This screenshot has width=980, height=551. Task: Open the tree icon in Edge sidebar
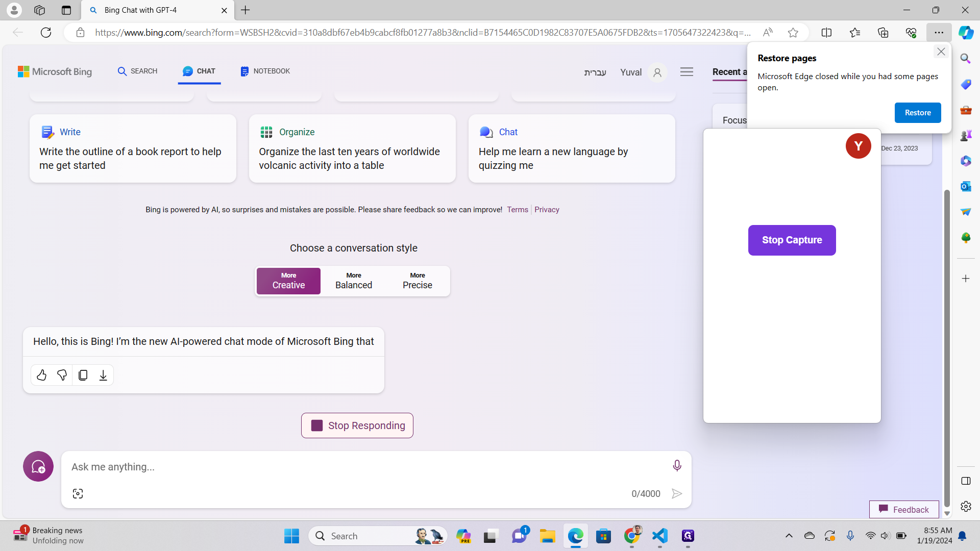[x=966, y=237]
